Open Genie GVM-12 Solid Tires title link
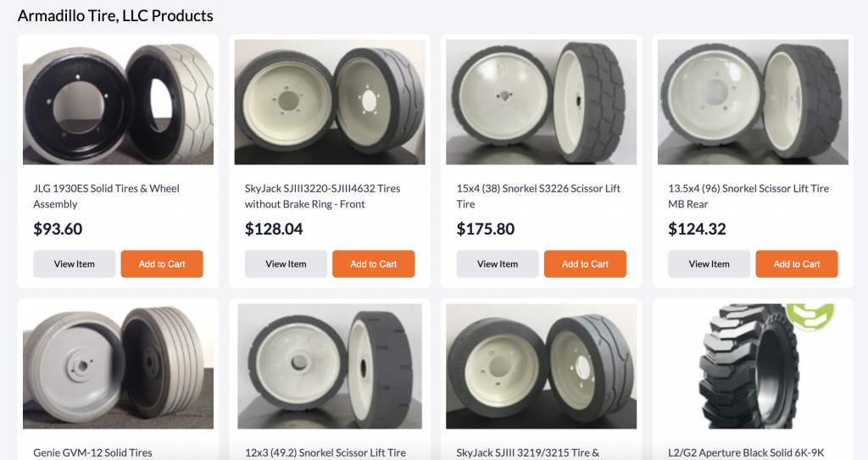Screen dimensions: 868x460 (92, 452)
